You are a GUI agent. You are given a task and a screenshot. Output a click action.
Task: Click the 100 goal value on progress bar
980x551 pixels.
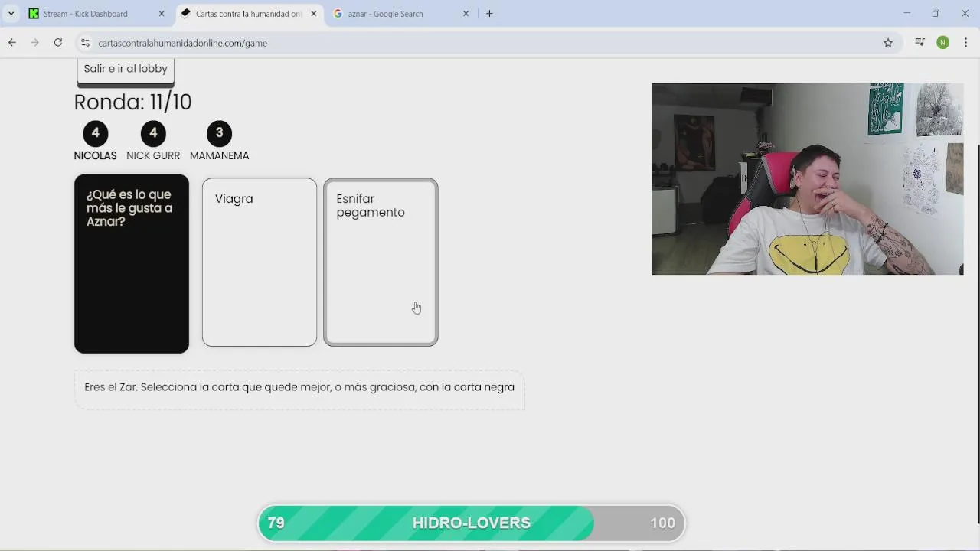coord(663,523)
